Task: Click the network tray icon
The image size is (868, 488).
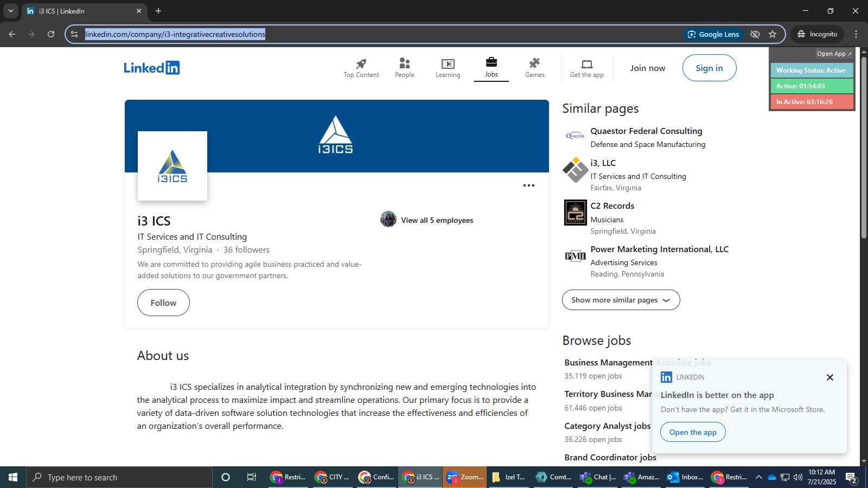Action: pos(785,477)
